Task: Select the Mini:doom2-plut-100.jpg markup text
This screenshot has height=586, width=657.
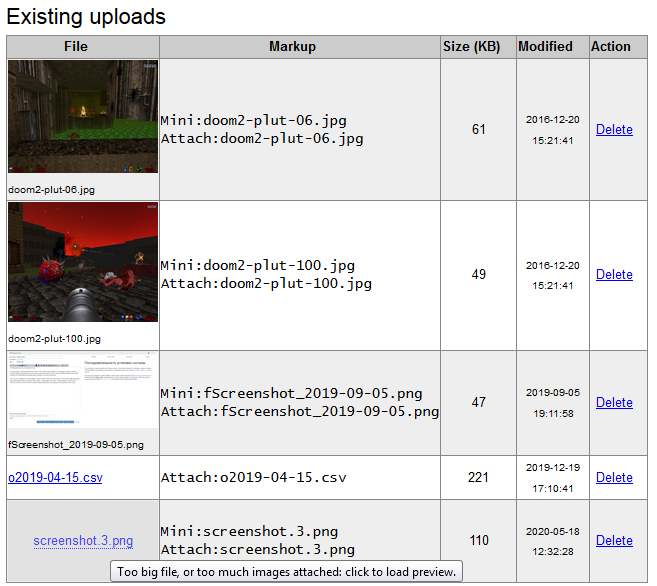Action: 258,266
